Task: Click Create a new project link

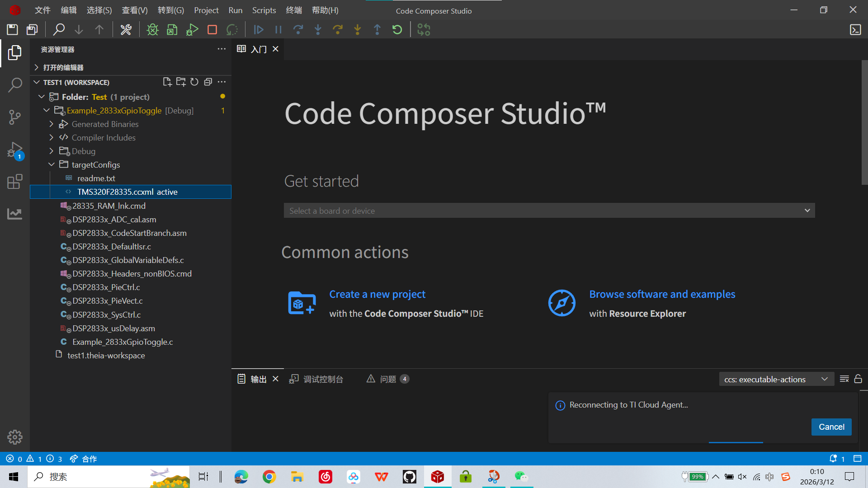Action: 377,294
